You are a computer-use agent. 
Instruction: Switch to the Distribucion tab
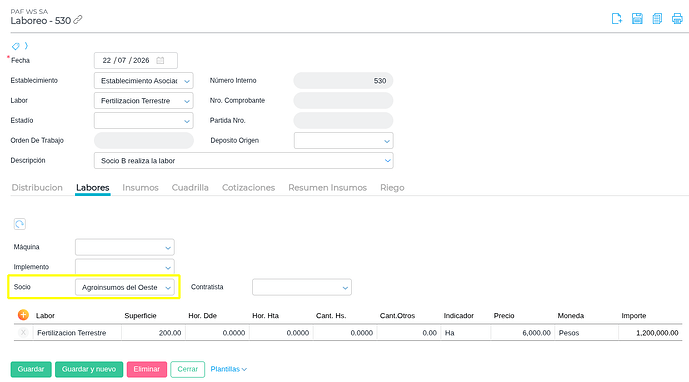pyautogui.click(x=37, y=188)
